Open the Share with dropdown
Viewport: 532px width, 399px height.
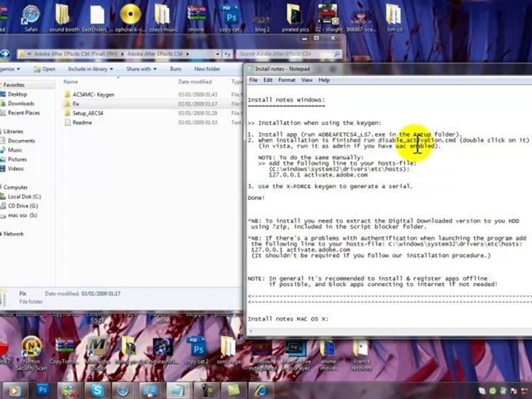[141, 69]
